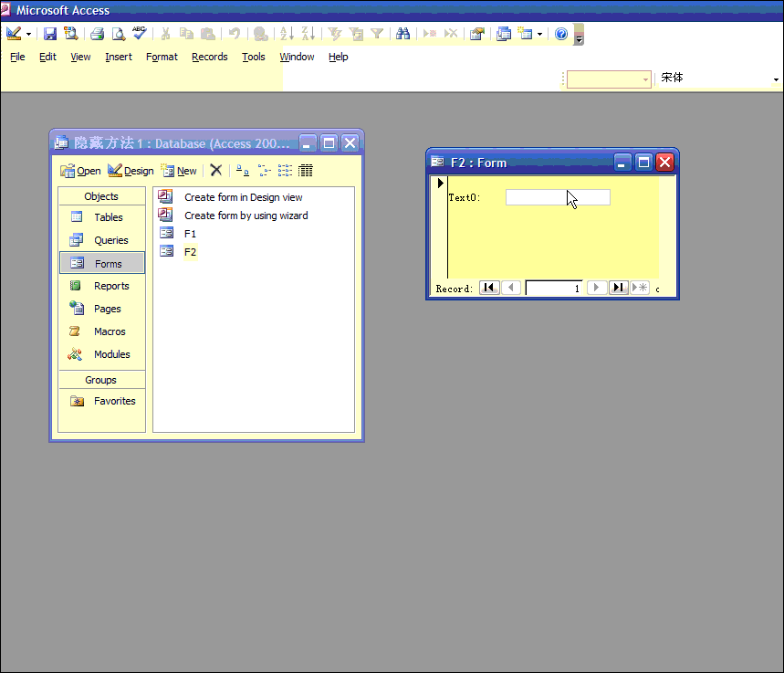
Task: Open the Window menu
Action: 297,57
